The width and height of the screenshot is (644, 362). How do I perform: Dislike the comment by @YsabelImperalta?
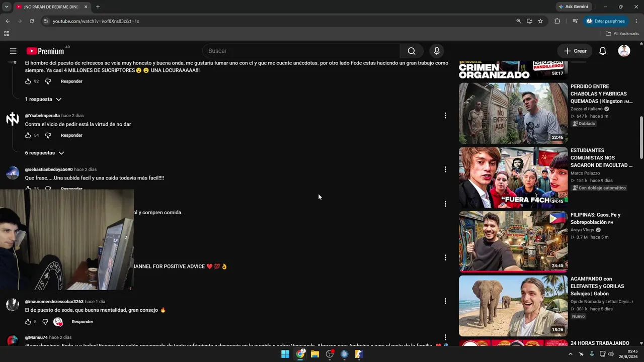point(48,135)
